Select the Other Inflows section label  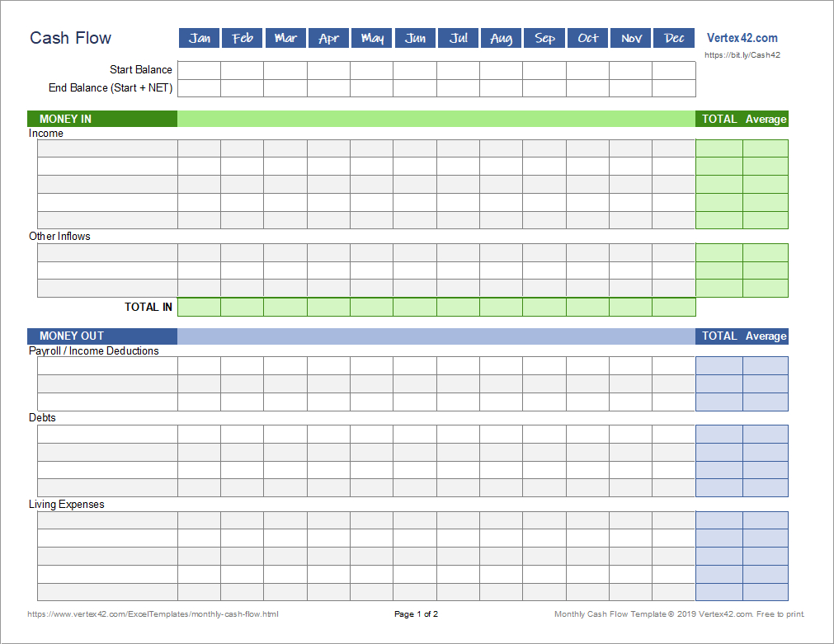coord(57,236)
